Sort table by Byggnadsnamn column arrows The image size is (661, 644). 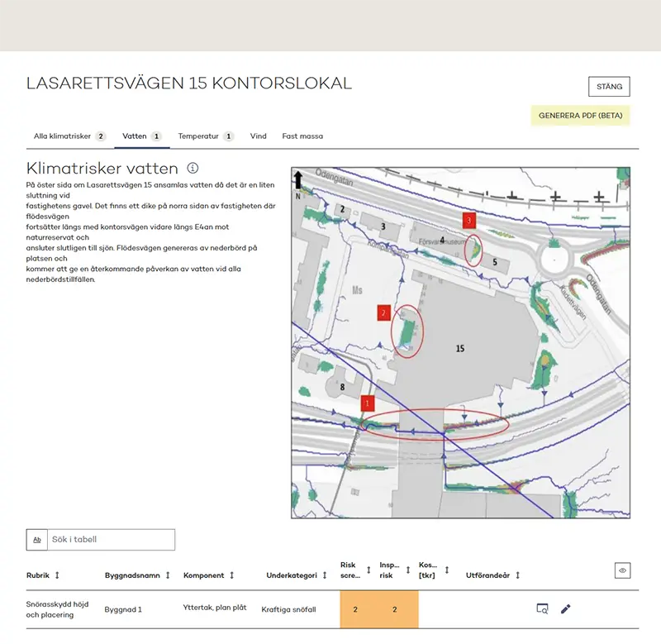[x=168, y=575]
